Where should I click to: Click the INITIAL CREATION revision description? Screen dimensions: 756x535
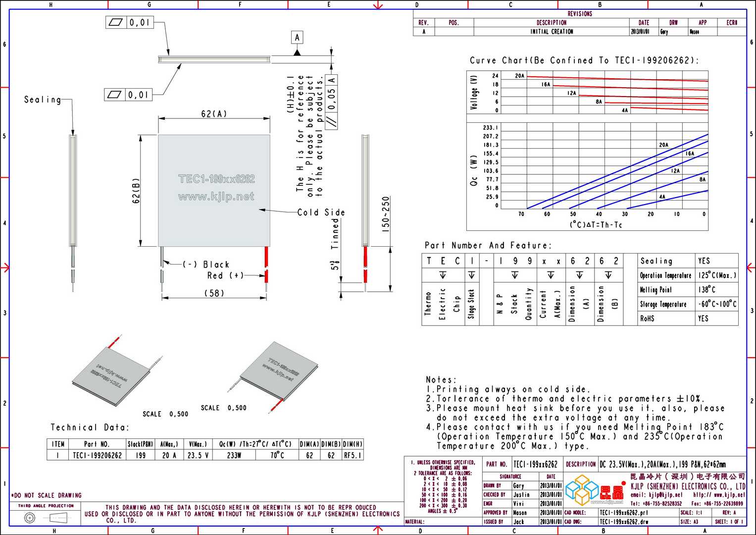[552, 32]
